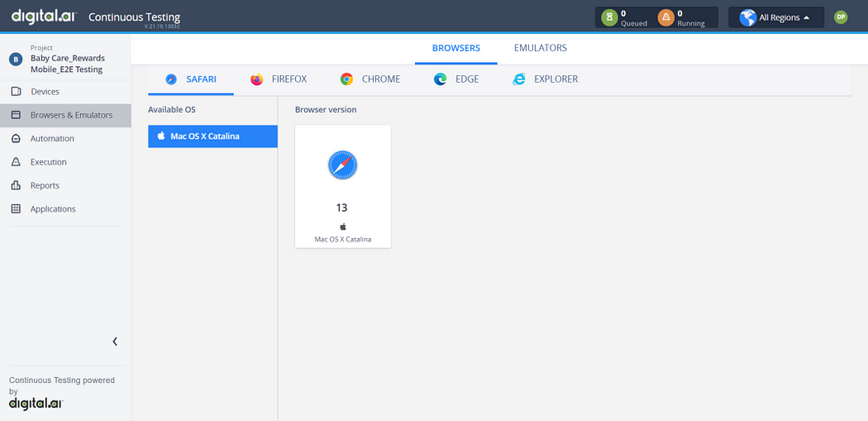Screen dimensions: 868x421
Task: Click 'Continuous Testing powered by' footer text
Action: coord(62,385)
